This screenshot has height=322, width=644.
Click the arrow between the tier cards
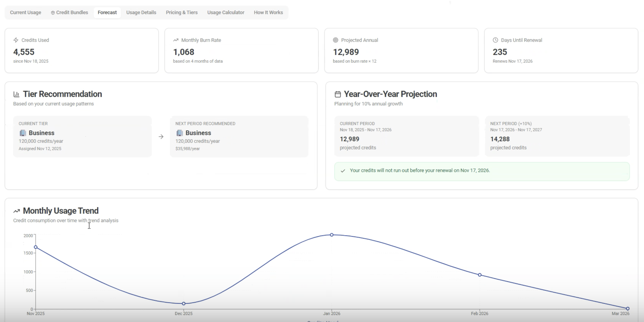tap(161, 137)
